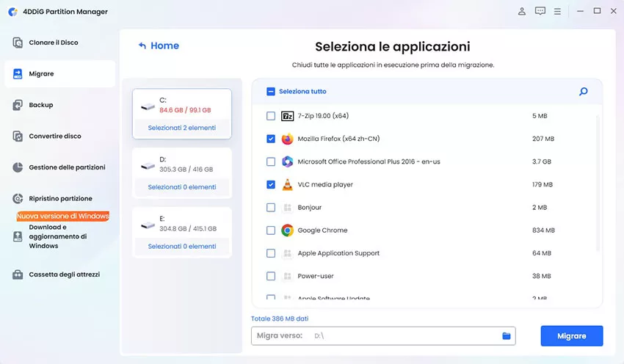Viewport: 624px width, 364px height.
Task: Go to the Backup section
Action: 60,105
